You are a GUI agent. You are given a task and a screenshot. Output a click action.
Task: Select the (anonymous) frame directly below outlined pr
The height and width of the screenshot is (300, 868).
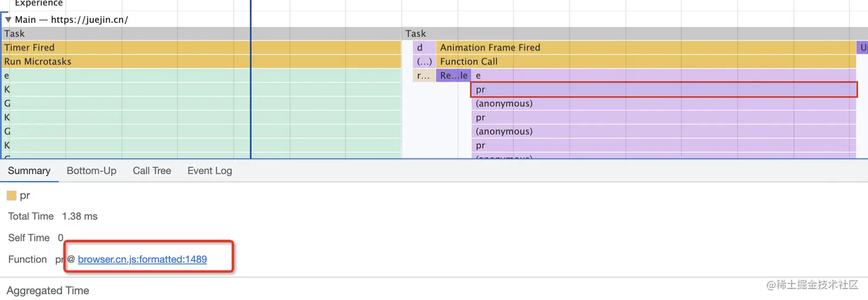point(663,103)
